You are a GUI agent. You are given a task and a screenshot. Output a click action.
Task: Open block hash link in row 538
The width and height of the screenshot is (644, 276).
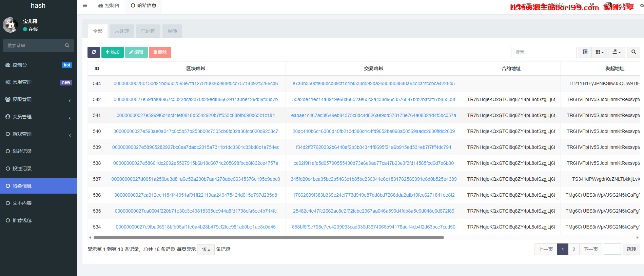(x=196, y=163)
